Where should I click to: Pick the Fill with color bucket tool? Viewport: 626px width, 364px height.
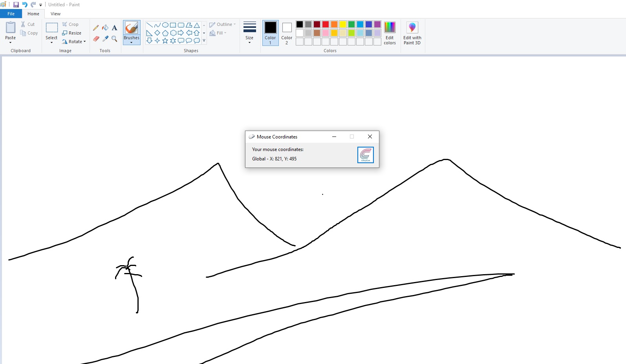pos(105,28)
